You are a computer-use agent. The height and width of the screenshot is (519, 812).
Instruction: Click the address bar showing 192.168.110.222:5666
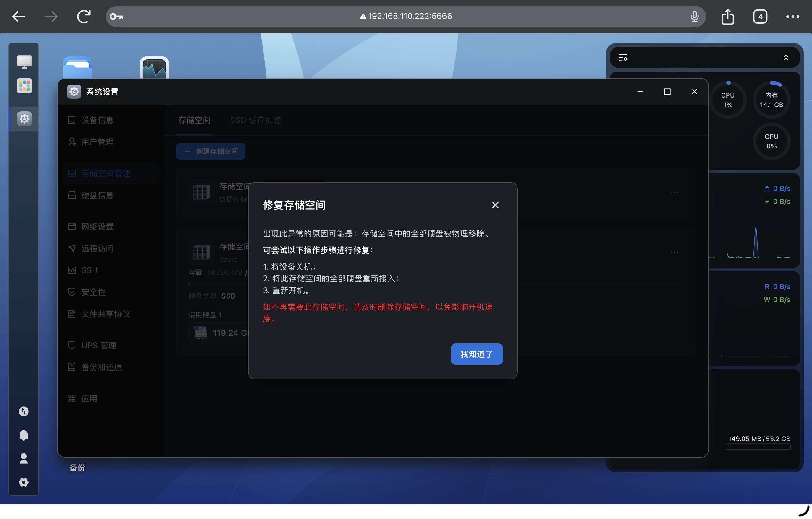(406, 16)
